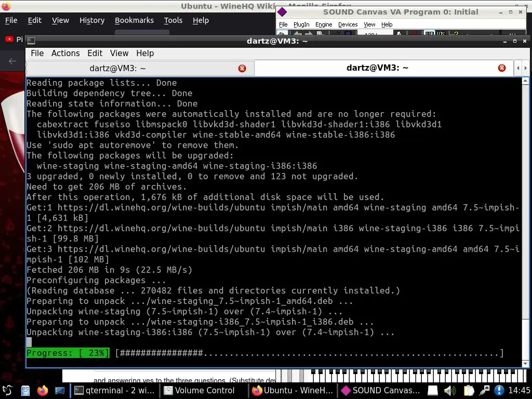Click the show desktop tray icon
Viewport: 532px width, 399px height.
(x=433, y=391)
